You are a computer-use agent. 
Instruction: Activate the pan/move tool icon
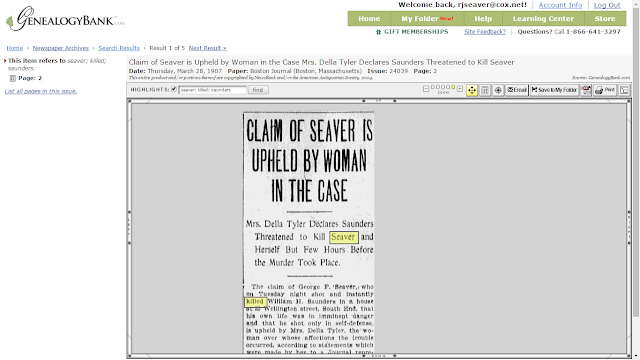click(472, 90)
